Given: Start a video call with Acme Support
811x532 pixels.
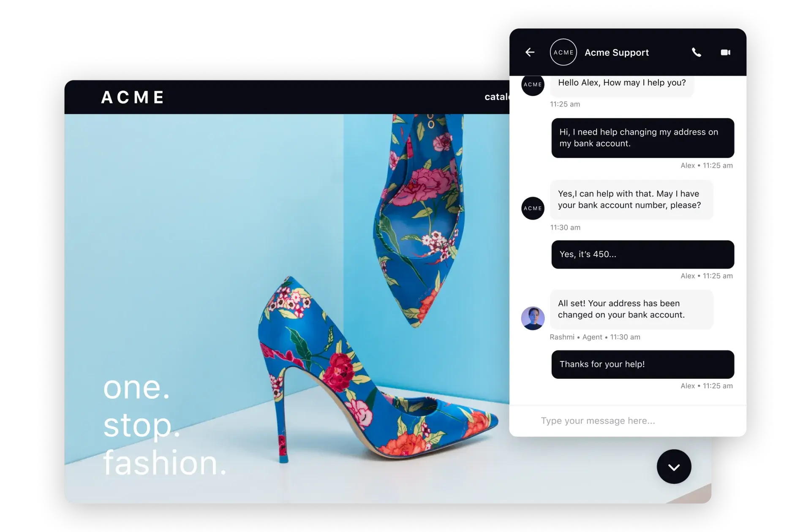Looking at the screenshot, I should [x=725, y=52].
